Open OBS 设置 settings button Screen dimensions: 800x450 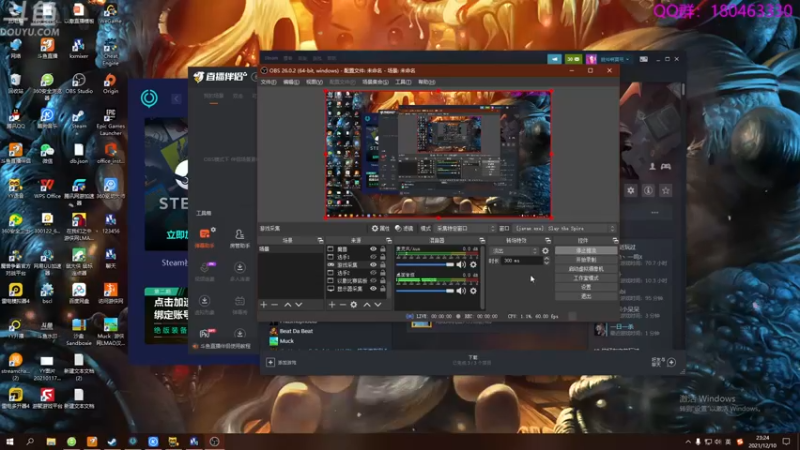[x=586, y=287]
